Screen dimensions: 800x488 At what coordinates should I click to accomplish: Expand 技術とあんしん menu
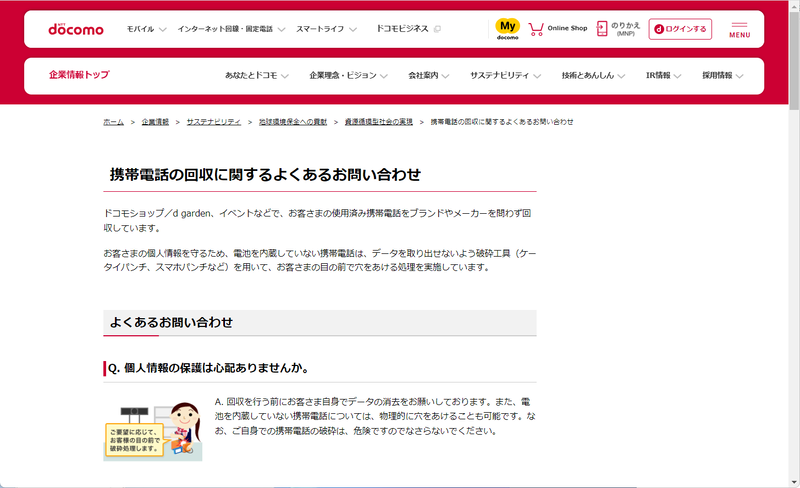coord(593,76)
